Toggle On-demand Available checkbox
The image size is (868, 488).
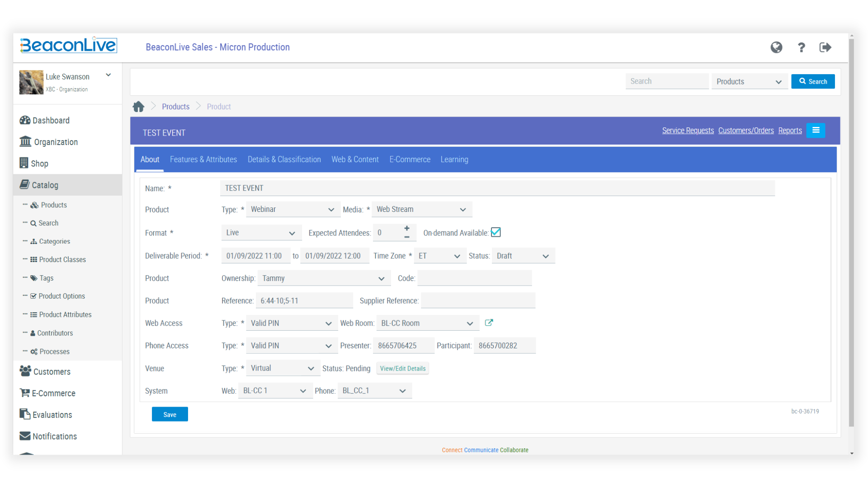click(496, 232)
